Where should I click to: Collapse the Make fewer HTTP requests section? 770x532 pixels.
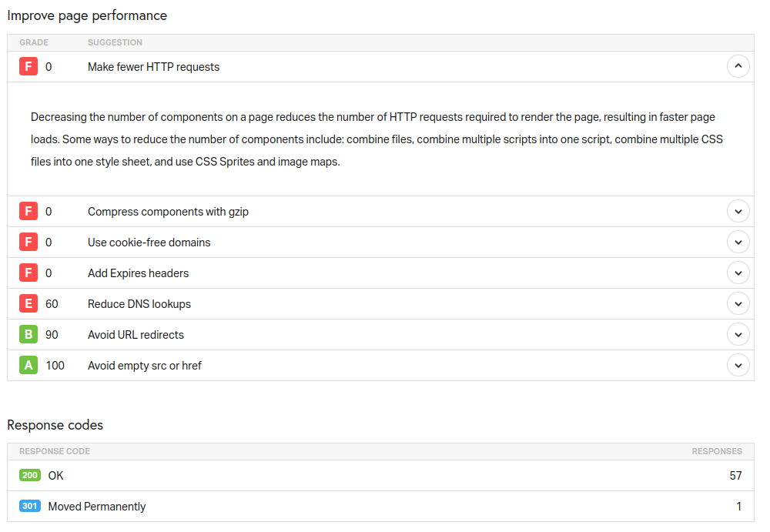pyautogui.click(x=738, y=66)
